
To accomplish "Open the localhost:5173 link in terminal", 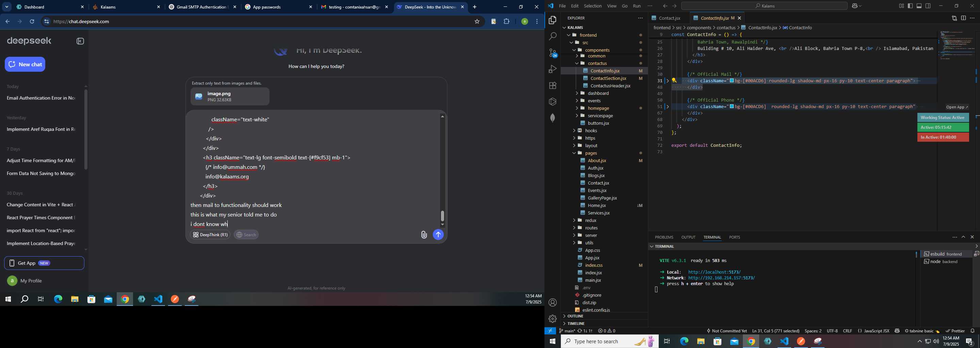I will (x=715, y=272).
